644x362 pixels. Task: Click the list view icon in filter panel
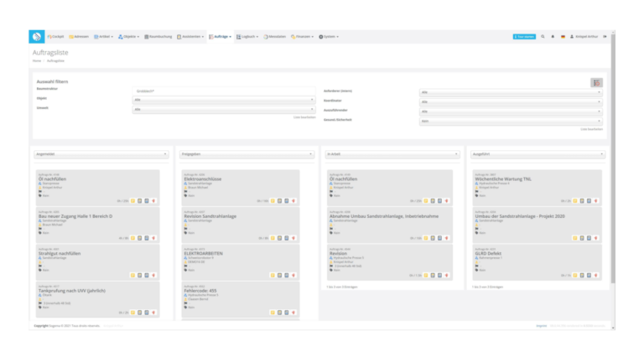pos(596,83)
